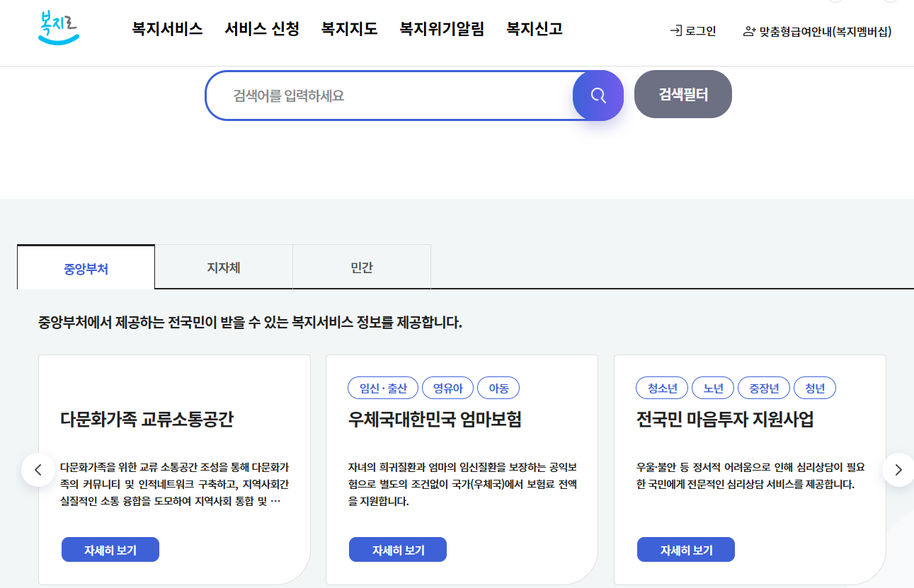914x588 pixels.
Task: Select the 중앙부처 tab
Action: pos(86,267)
